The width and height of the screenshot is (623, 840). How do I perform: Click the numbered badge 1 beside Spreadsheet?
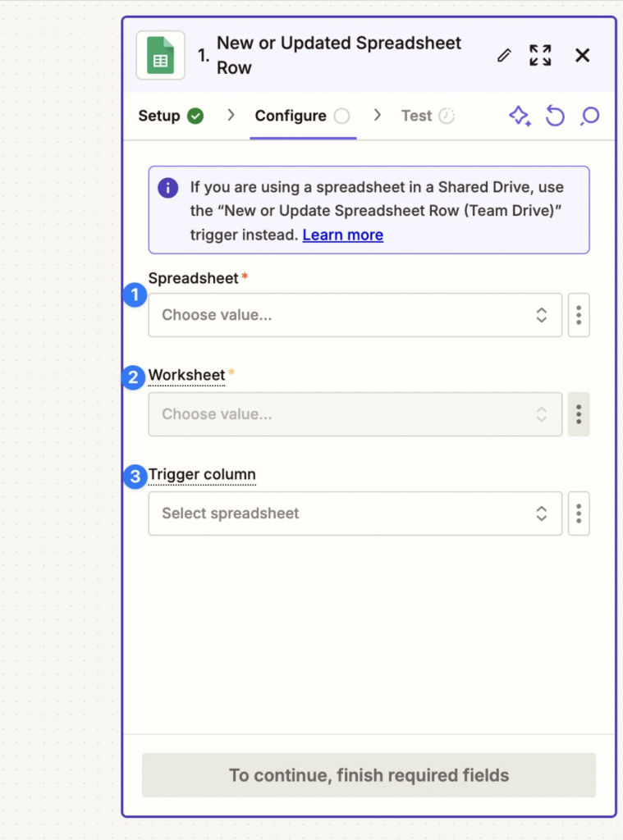pos(134,295)
